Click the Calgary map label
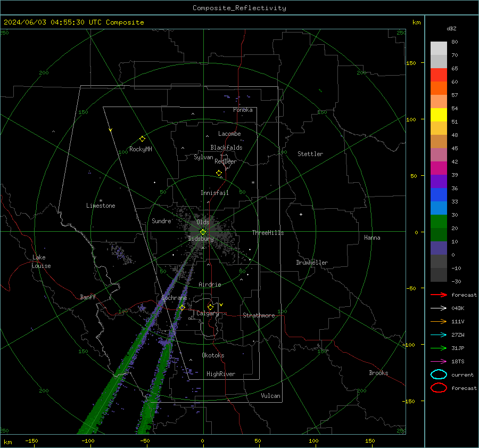The width and height of the screenshot is (479, 448). tap(208, 313)
